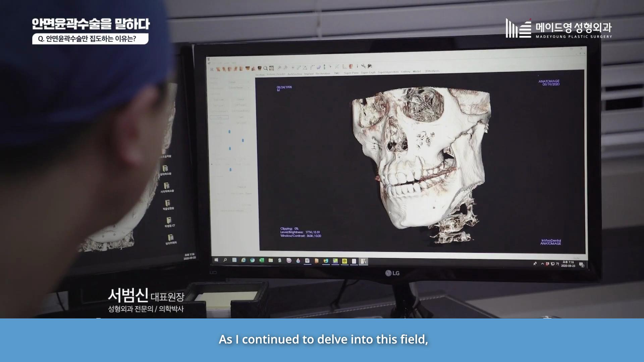Select the radio button in rendering panel

[x=212, y=164]
